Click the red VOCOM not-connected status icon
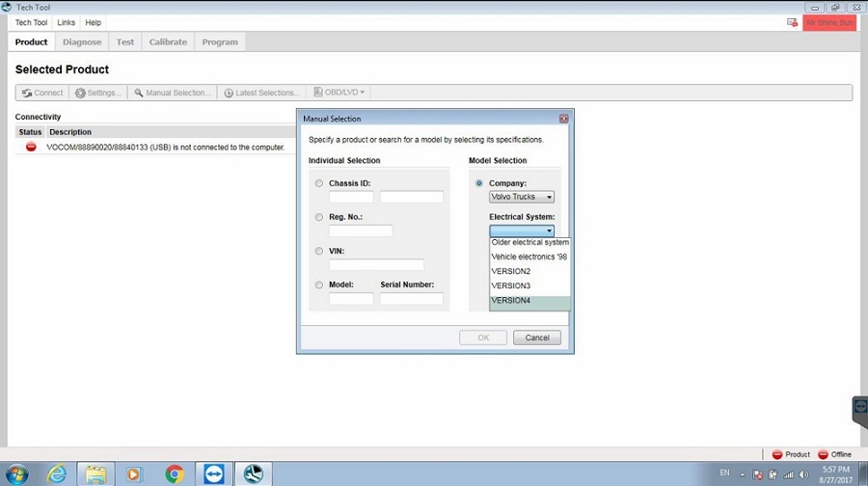The height and width of the screenshot is (486, 868). tap(31, 147)
